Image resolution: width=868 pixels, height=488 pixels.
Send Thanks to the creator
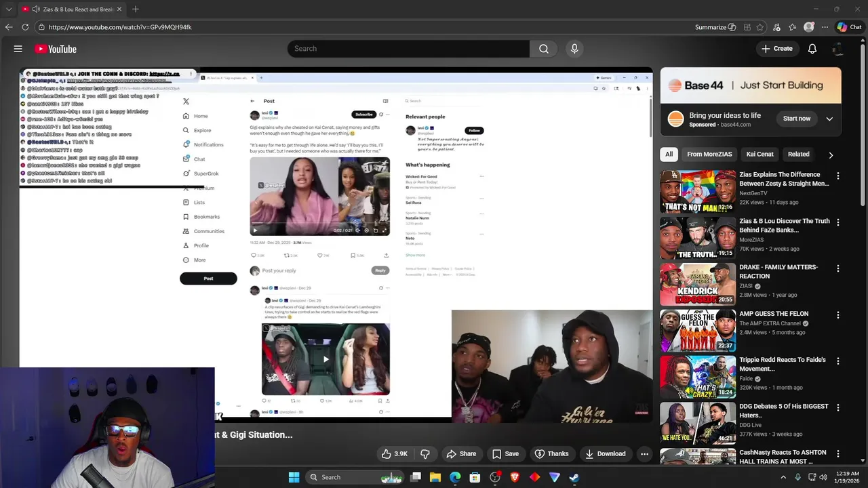551,454
